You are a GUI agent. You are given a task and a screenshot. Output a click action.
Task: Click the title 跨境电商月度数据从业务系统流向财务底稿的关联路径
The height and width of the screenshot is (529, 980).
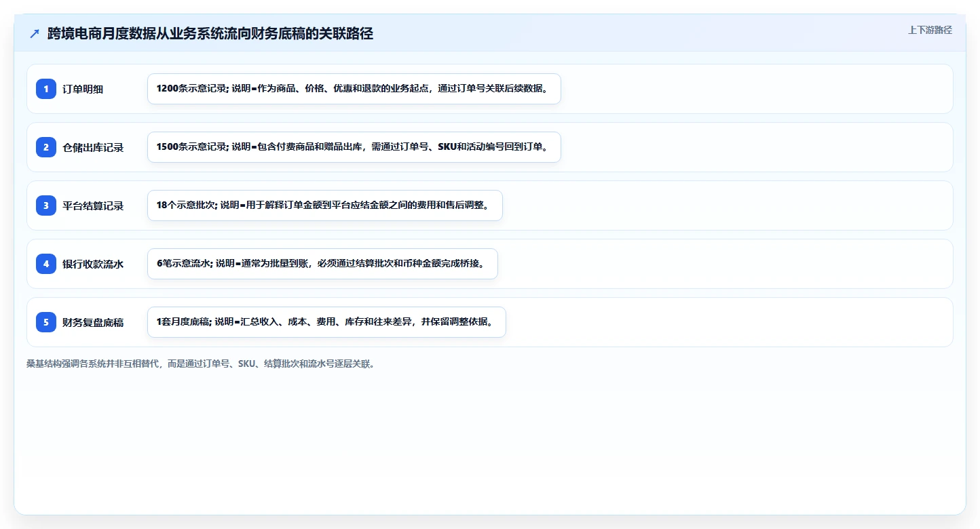(210, 34)
